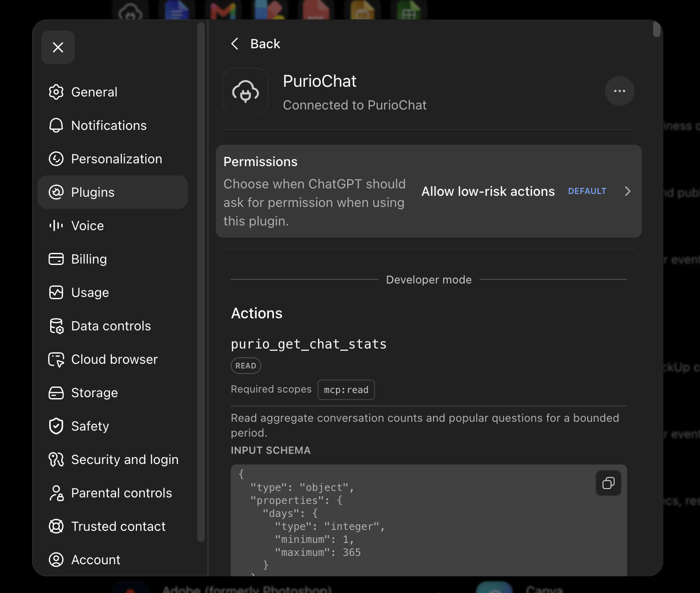700x593 pixels.
Task: Open Billing settings
Action: (113, 259)
